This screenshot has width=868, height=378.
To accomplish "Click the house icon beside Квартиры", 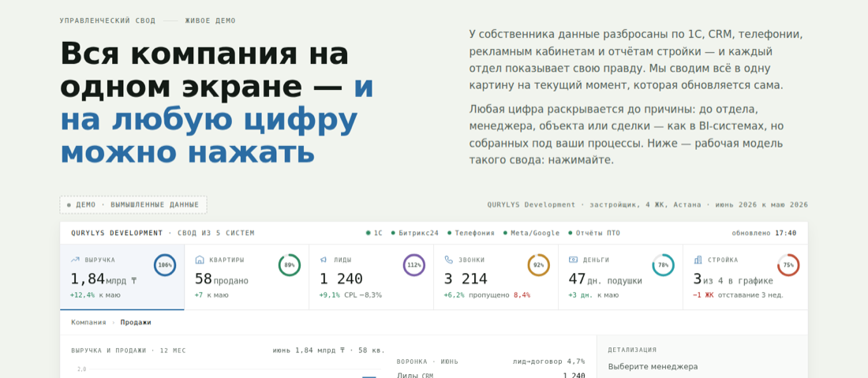I will [200, 260].
